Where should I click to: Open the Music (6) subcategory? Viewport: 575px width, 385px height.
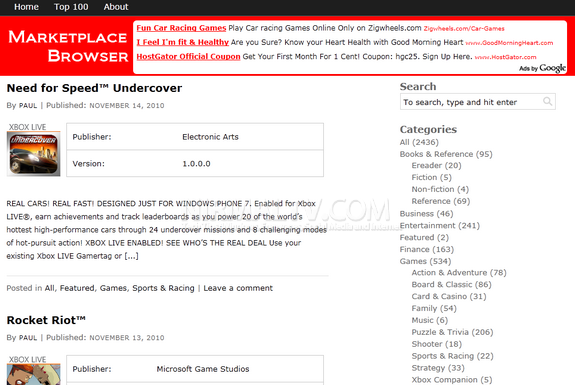(430, 320)
